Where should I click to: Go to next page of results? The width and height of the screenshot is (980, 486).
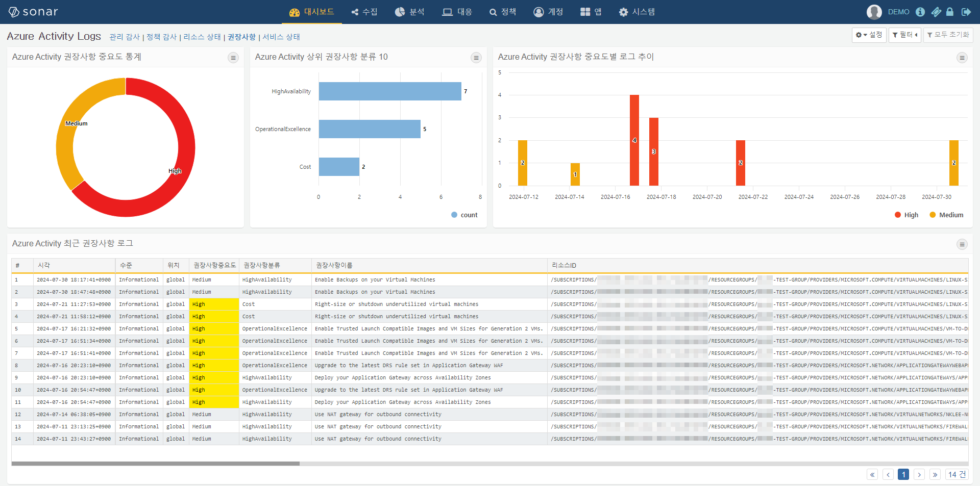[919, 475]
